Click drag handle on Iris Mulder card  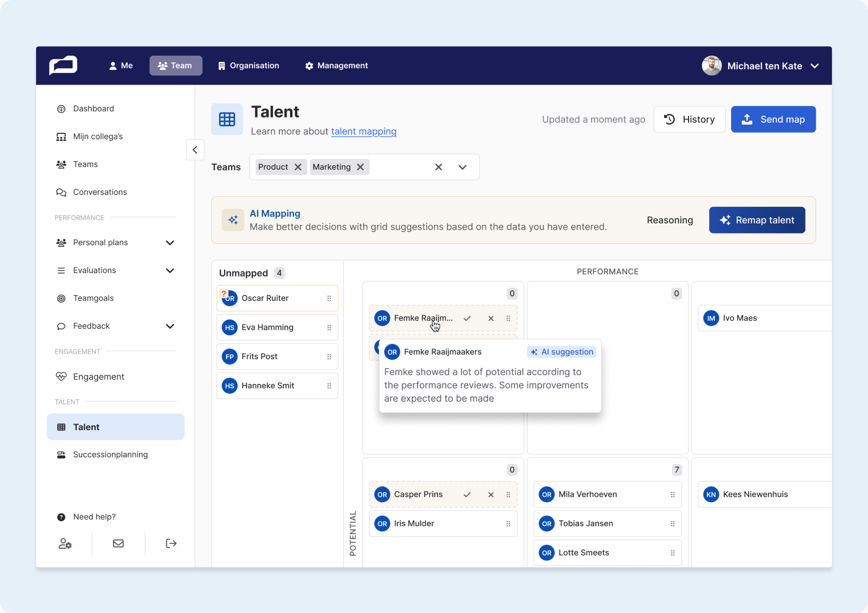click(508, 524)
